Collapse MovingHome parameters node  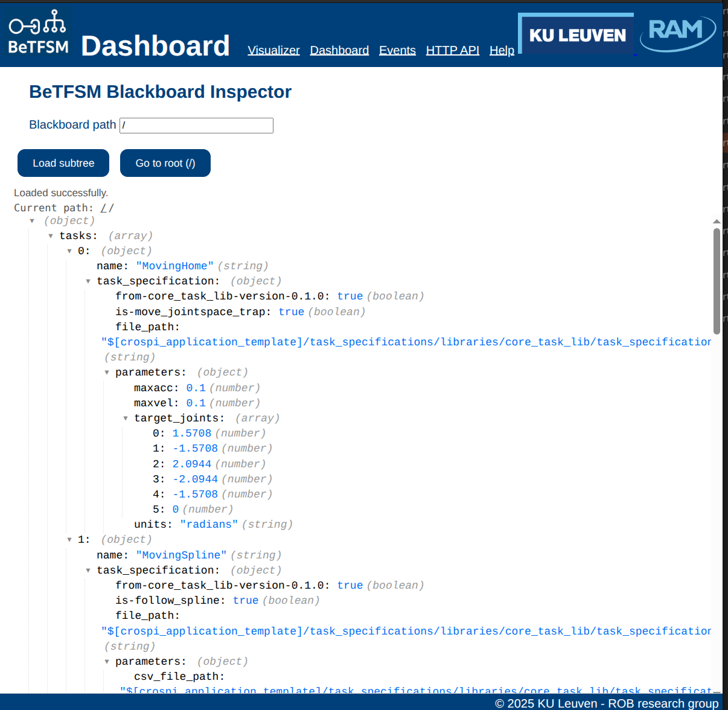click(107, 373)
